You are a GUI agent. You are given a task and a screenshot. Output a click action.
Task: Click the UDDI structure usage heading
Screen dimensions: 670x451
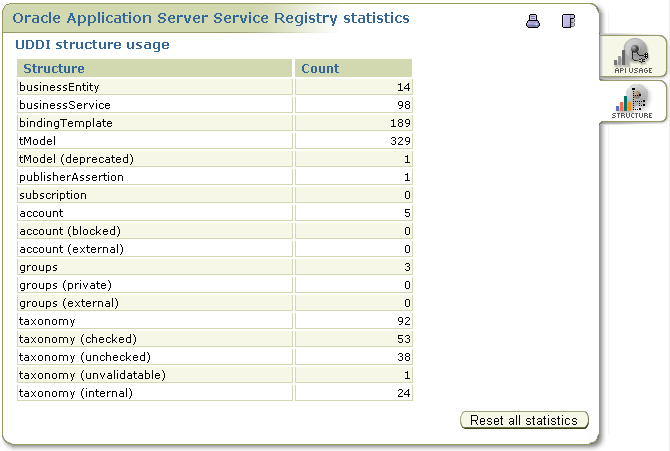click(x=92, y=44)
